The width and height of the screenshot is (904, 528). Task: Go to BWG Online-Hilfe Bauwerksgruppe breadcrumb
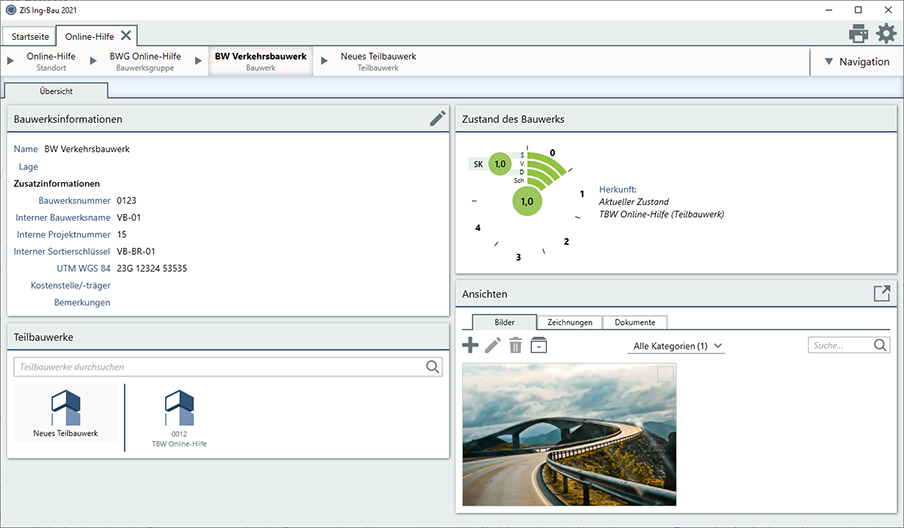[145, 61]
